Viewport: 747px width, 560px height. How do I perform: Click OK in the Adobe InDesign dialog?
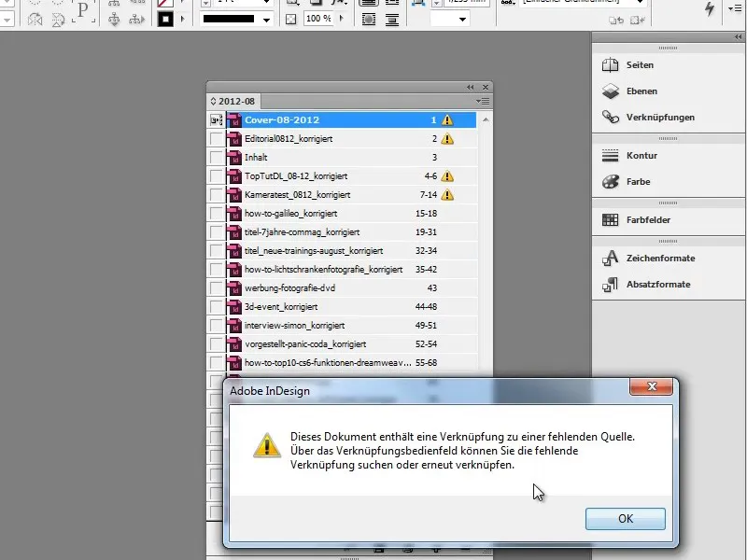click(625, 519)
